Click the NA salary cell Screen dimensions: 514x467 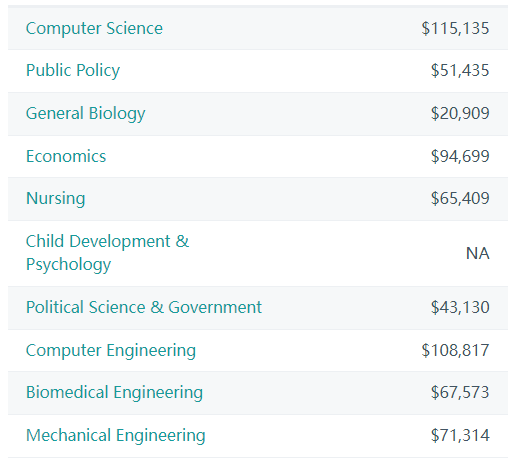coord(478,253)
